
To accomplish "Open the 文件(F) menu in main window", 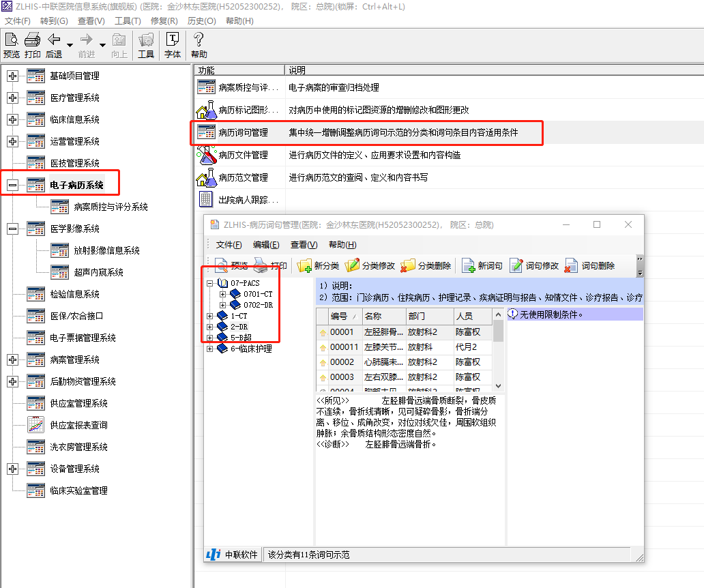I will coord(18,21).
